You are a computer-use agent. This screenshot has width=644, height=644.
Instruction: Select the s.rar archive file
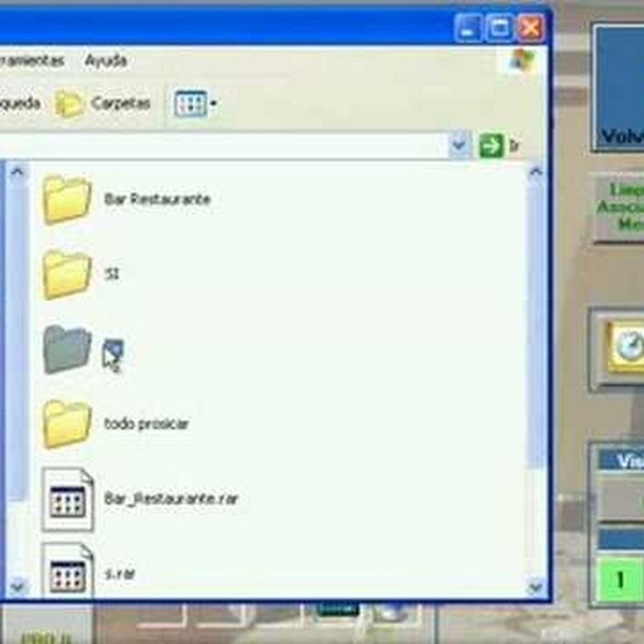pos(67,570)
